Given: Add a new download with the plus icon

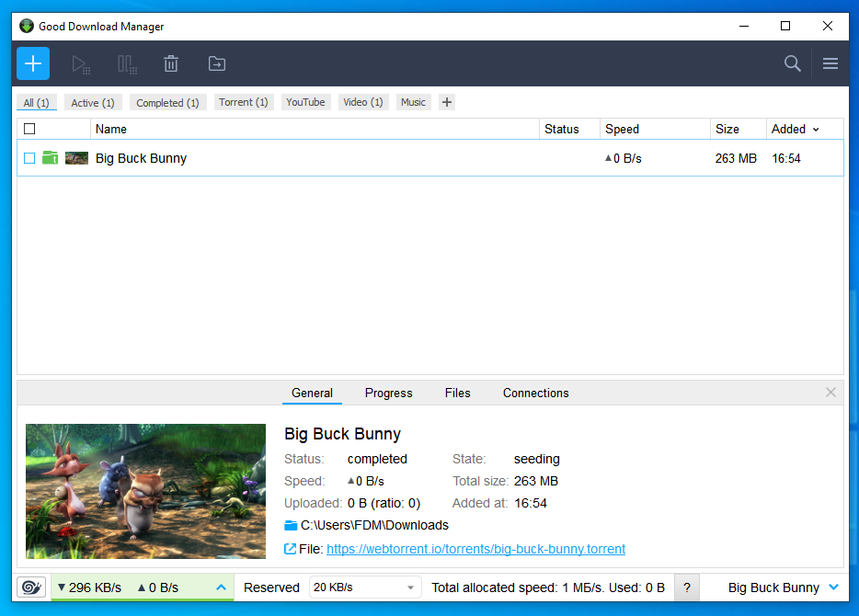Looking at the screenshot, I should (32, 63).
